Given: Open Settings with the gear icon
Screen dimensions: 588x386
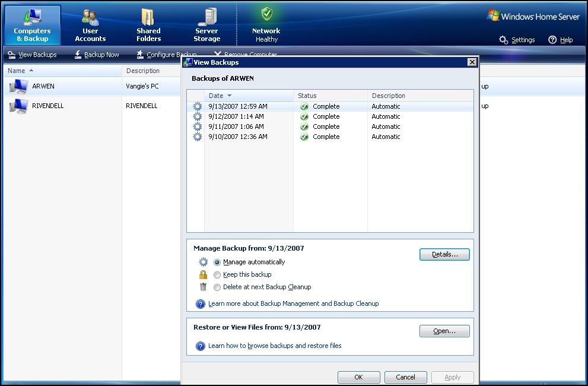Looking at the screenshot, I should pyautogui.click(x=504, y=40).
